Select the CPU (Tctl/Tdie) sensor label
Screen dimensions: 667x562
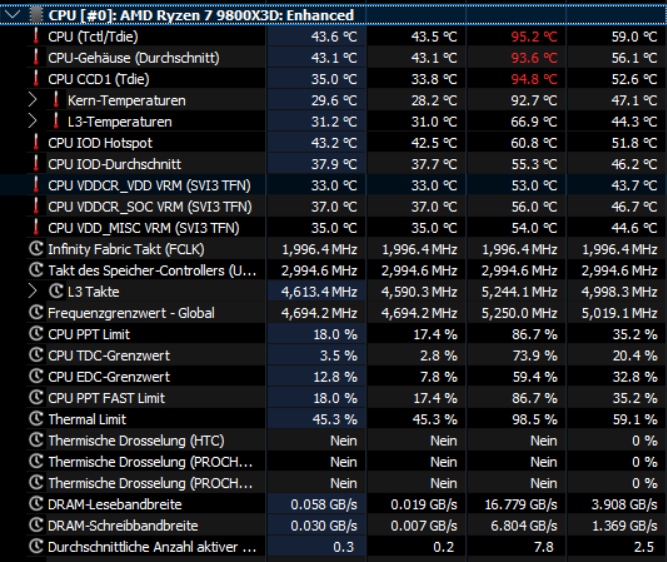[93, 37]
